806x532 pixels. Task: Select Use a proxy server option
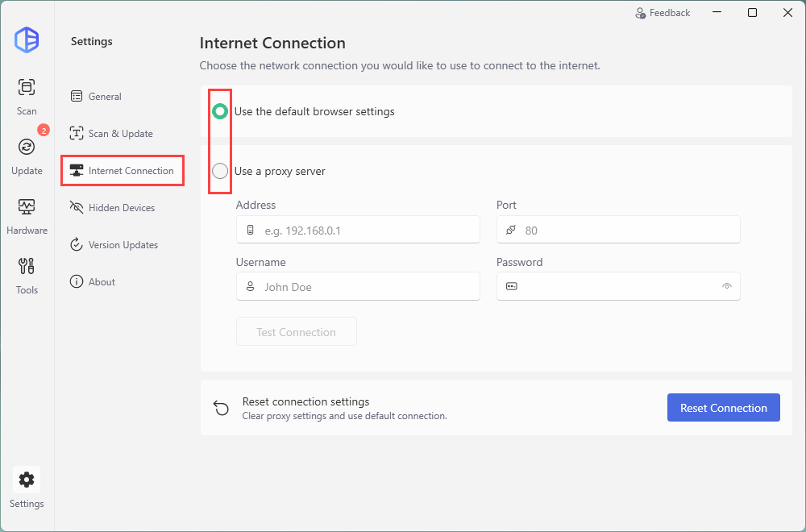point(220,171)
